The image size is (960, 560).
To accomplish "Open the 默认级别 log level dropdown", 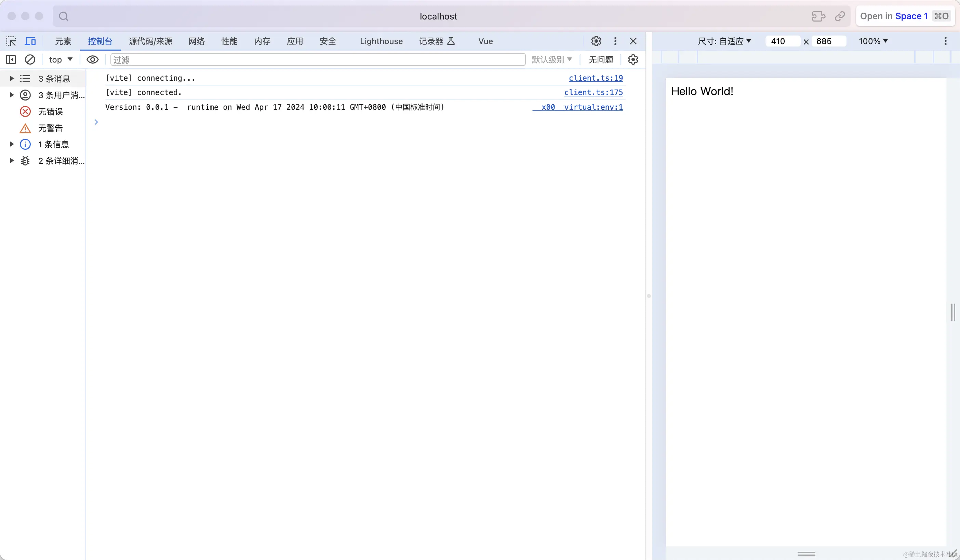I will (x=551, y=59).
